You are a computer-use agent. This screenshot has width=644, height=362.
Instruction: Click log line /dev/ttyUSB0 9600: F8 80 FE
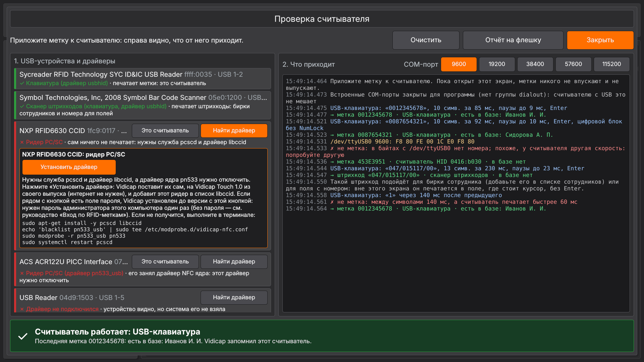tap(380, 142)
